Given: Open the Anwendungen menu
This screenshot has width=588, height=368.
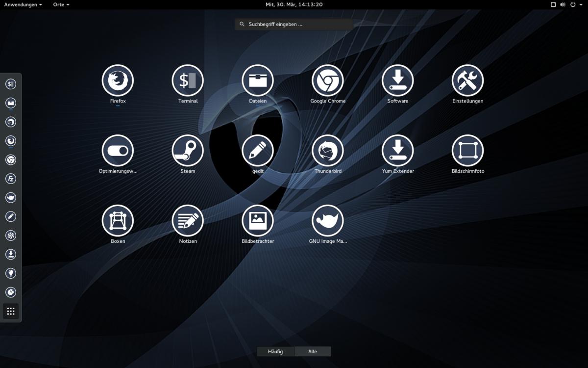Looking at the screenshot, I should pyautogui.click(x=23, y=4).
